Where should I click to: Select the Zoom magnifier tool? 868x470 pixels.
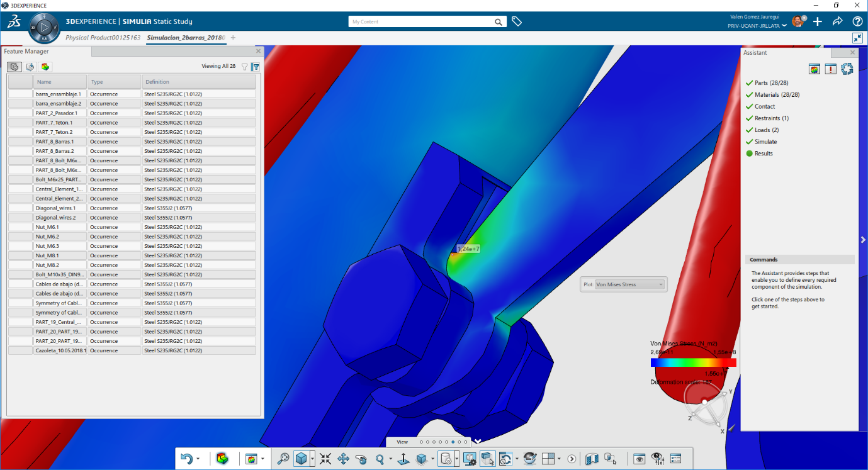[379, 459]
